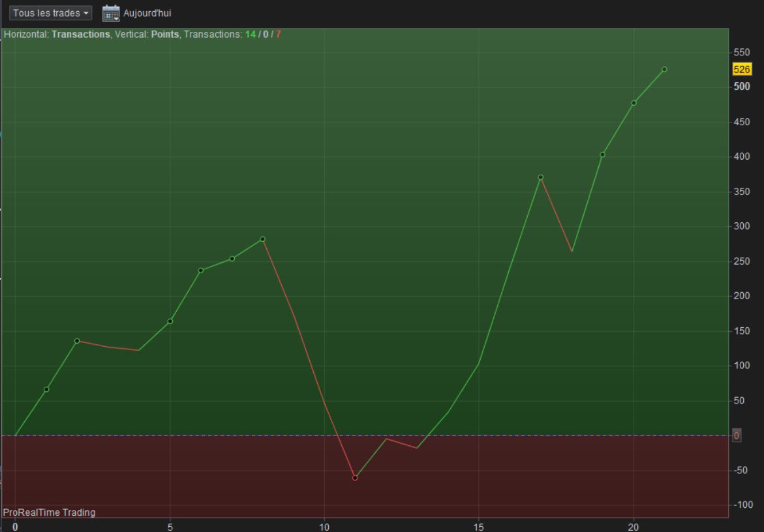The width and height of the screenshot is (764, 532).
Task: Click the Horizontal: Transactions label
Action: click(57, 35)
